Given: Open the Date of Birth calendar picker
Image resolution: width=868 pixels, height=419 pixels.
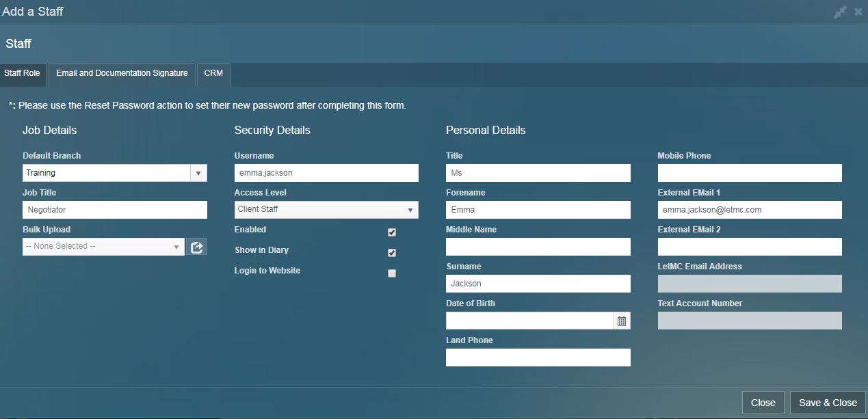Looking at the screenshot, I should [x=622, y=321].
